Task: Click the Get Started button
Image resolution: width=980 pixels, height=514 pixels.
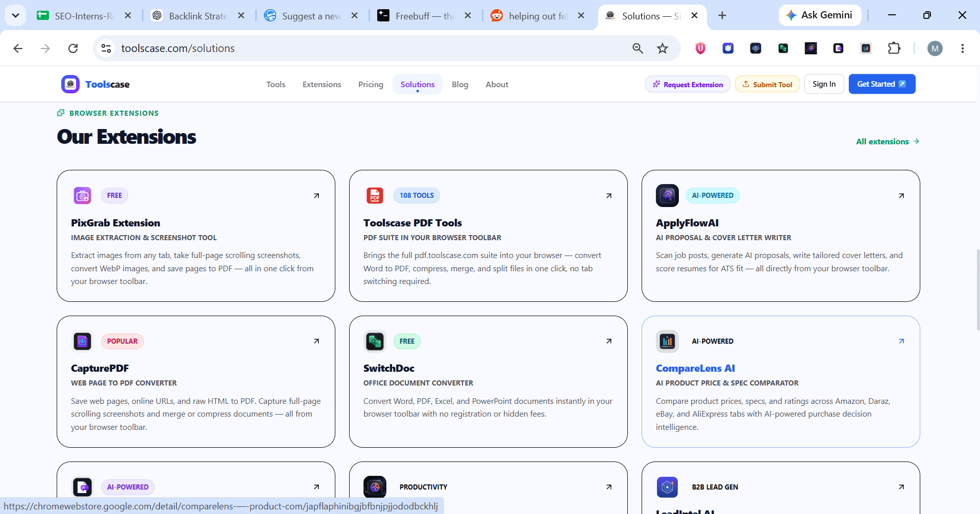Action: [881, 84]
